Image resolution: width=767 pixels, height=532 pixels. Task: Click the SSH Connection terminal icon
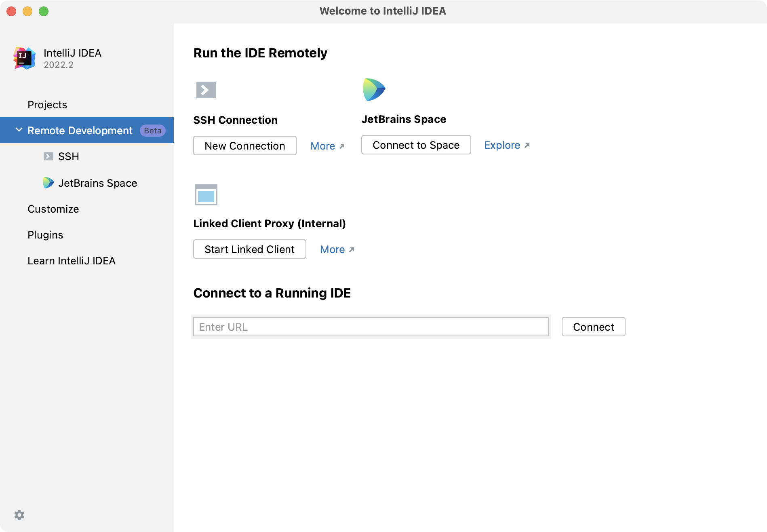click(206, 90)
